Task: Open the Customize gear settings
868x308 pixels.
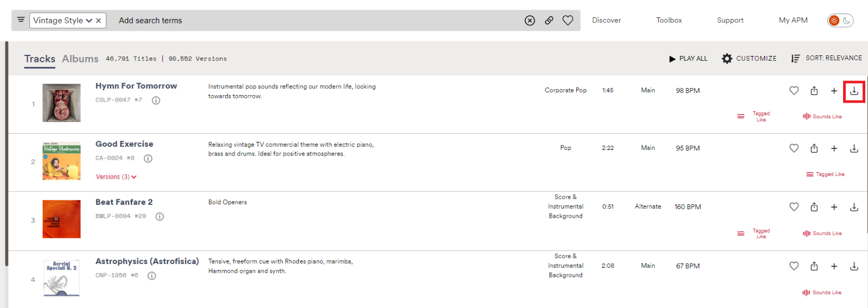Action: (749, 59)
